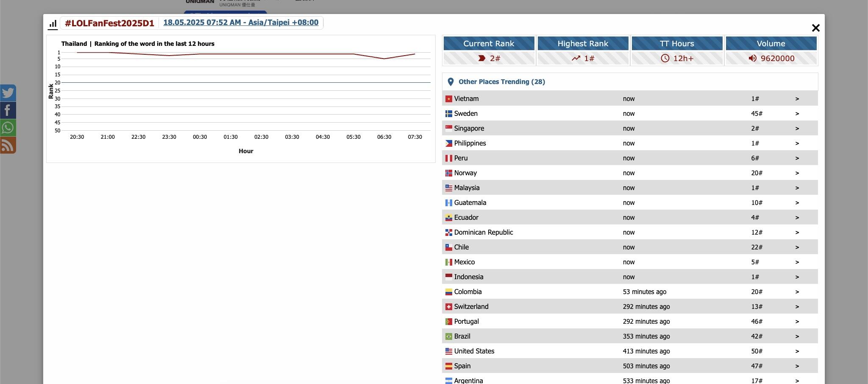Image resolution: width=868 pixels, height=384 pixels.
Task: Click the bar chart icon beside hashtag
Action: 53,24
